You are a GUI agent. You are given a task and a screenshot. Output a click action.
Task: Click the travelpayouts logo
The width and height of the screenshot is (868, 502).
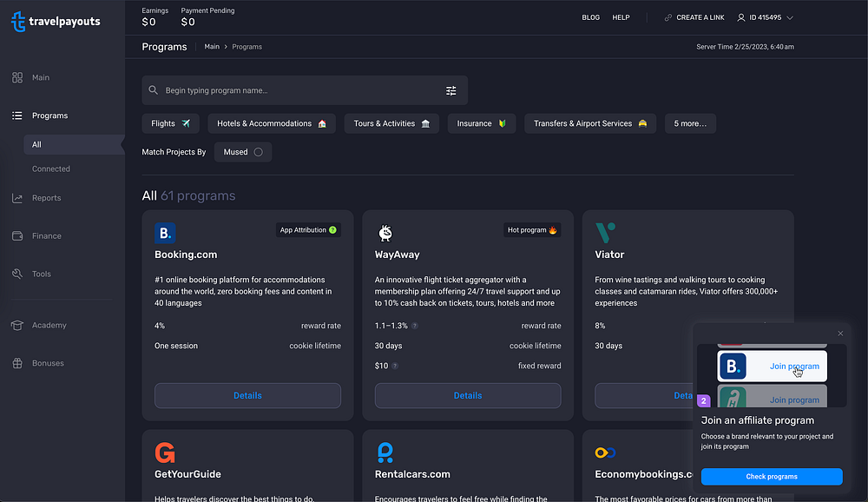pos(56,22)
